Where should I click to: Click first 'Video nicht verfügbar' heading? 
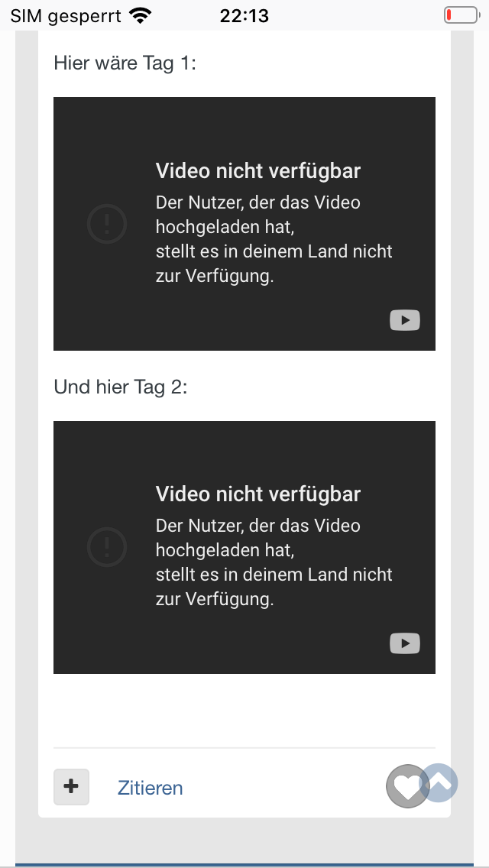(x=258, y=170)
